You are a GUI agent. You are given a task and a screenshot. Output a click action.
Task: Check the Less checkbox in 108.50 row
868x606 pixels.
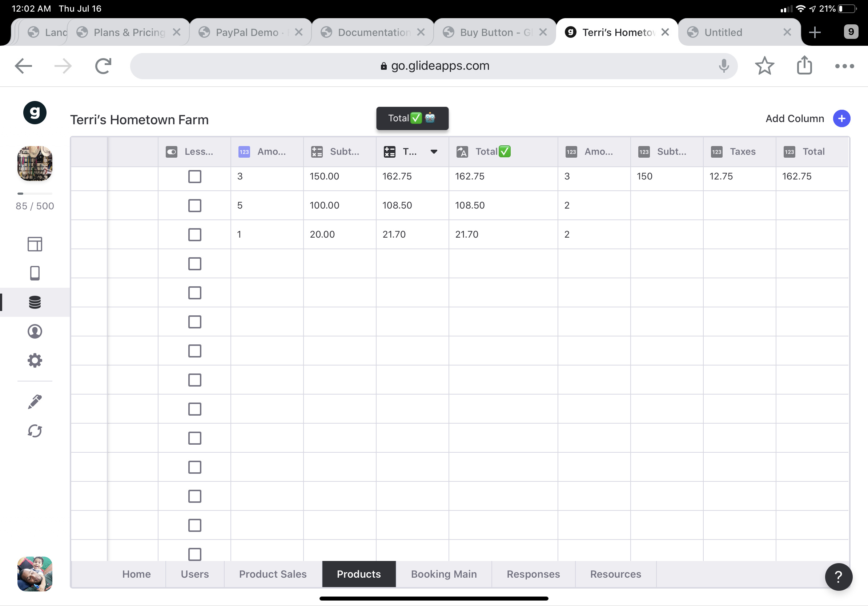coord(195,206)
